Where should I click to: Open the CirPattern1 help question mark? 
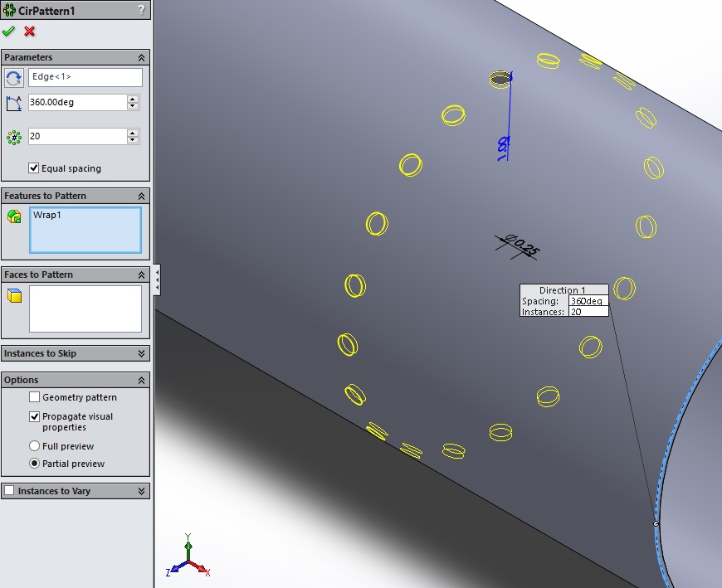[x=141, y=10]
